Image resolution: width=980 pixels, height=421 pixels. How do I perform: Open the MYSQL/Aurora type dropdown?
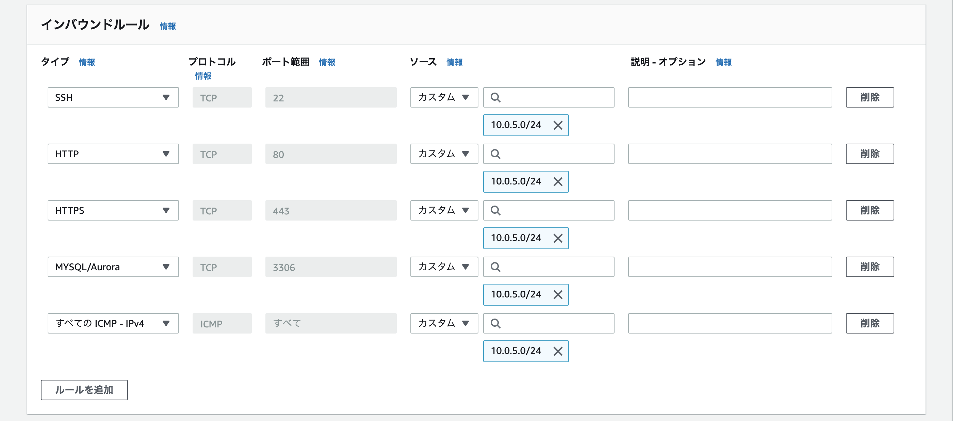pyautogui.click(x=113, y=267)
